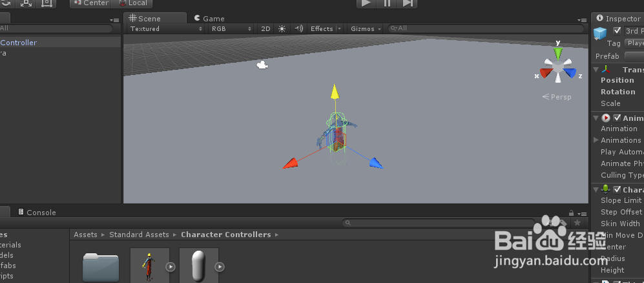Click the Pause playback button
Viewport: 644px width, 283px height.
[x=387, y=3]
